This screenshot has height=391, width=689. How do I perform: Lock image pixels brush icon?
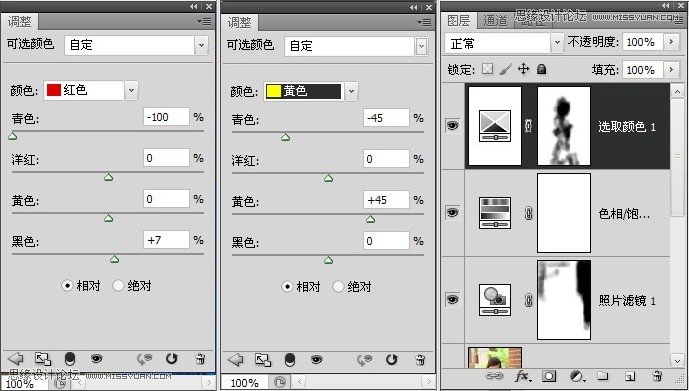505,69
